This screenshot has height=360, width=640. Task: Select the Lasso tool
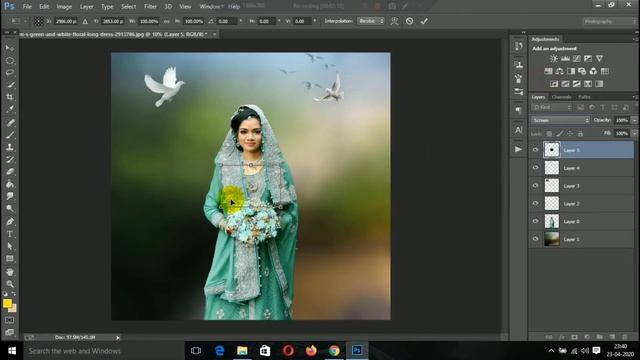tap(9, 73)
